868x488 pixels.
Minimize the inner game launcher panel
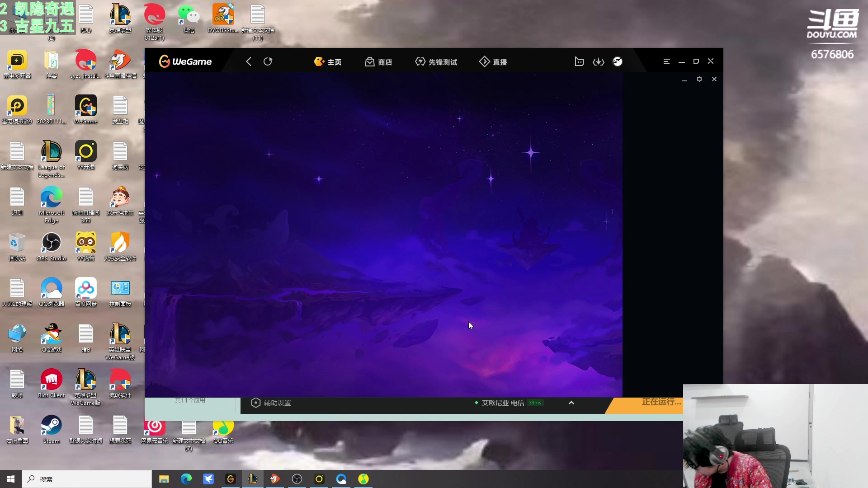pos(684,80)
